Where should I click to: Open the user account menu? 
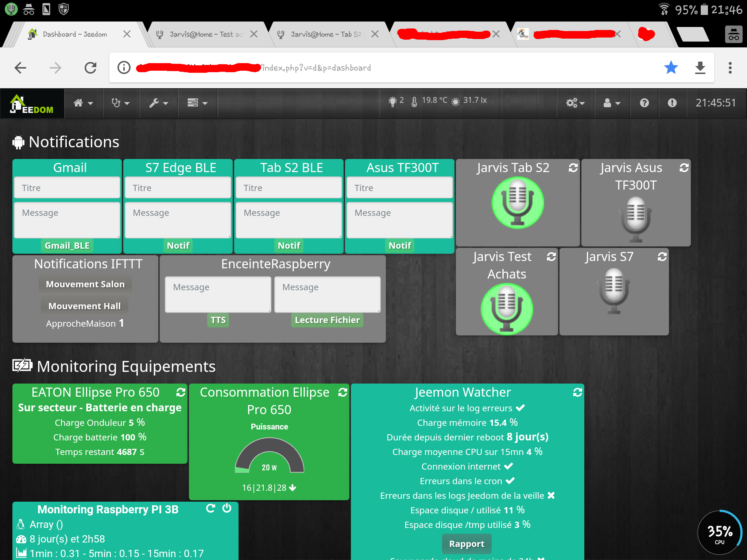612,103
